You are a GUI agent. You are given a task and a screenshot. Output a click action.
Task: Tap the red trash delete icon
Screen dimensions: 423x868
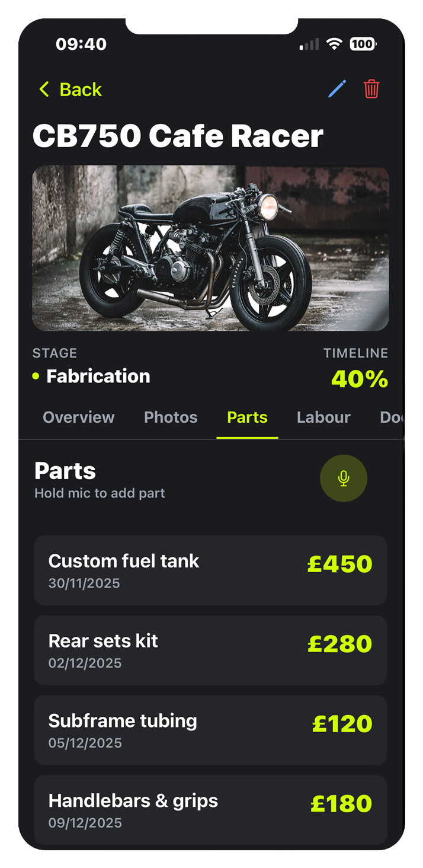click(371, 90)
